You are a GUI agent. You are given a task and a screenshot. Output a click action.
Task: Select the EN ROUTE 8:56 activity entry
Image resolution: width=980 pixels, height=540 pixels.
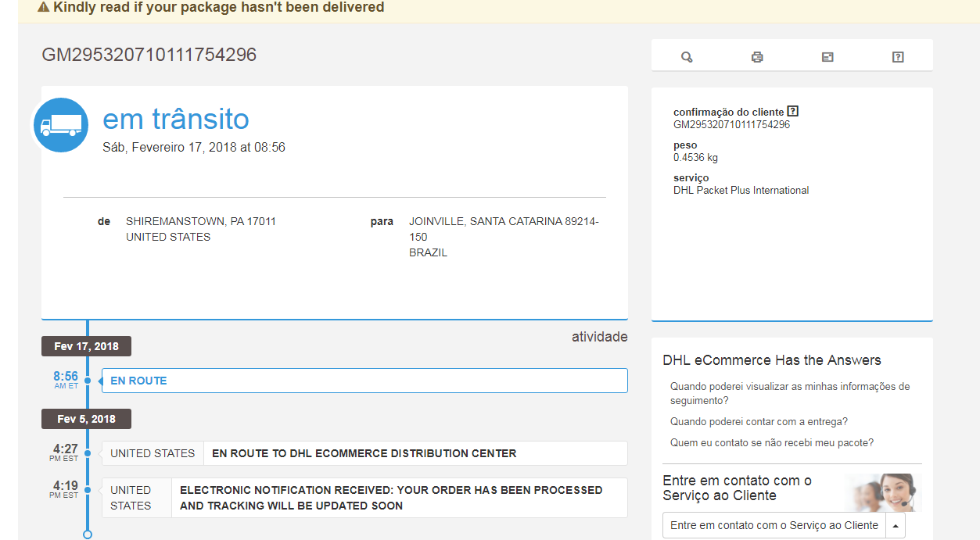click(364, 381)
